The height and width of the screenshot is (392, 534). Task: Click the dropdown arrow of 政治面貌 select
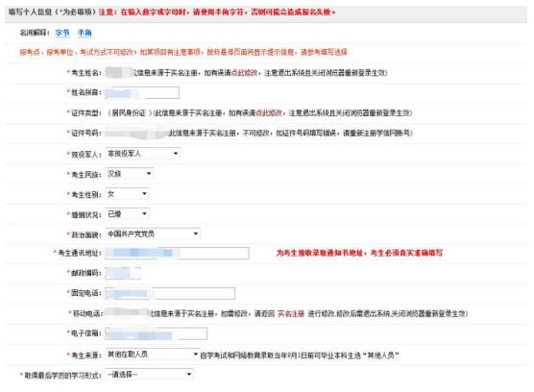(196, 233)
